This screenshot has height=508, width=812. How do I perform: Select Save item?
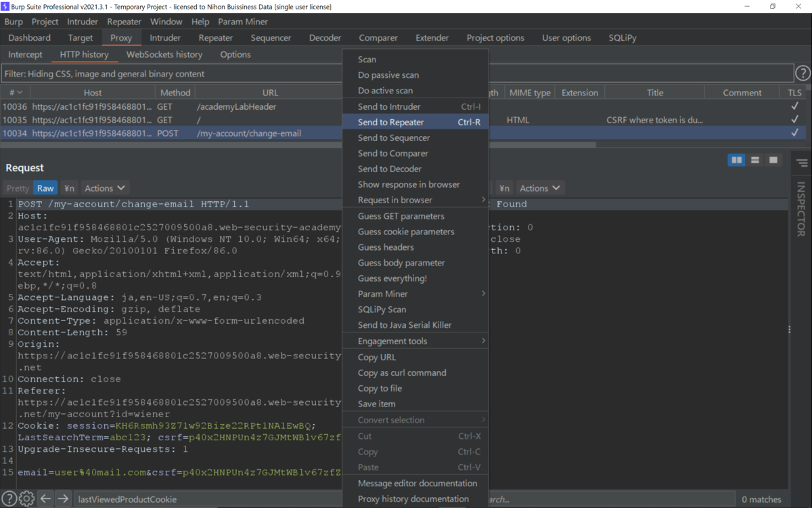pos(415,404)
